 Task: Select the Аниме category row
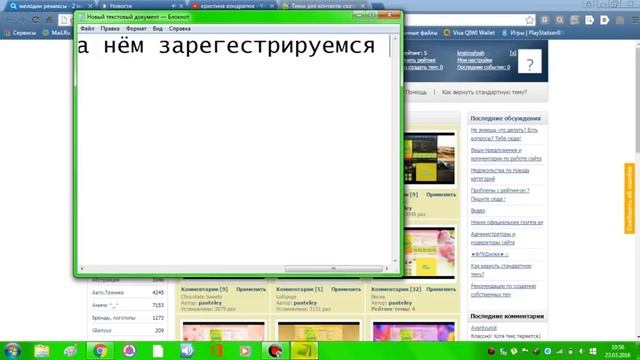pyautogui.click(x=128, y=305)
